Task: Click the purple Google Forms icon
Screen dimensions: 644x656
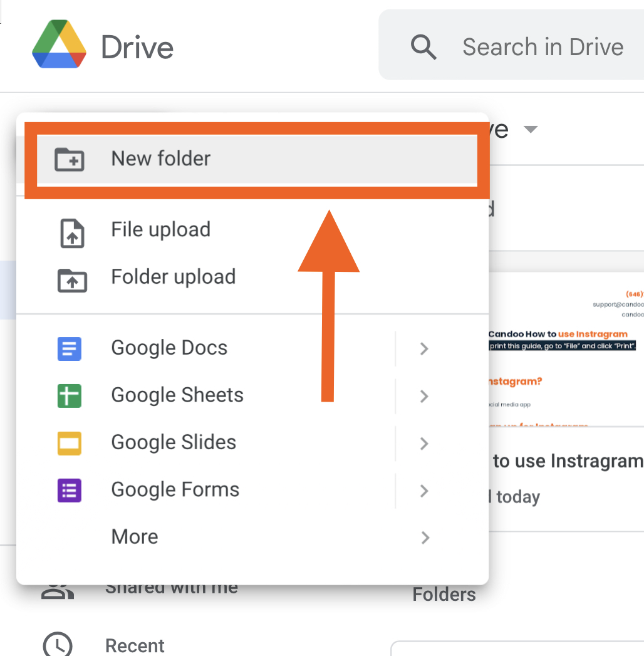Action: tap(70, 491)
